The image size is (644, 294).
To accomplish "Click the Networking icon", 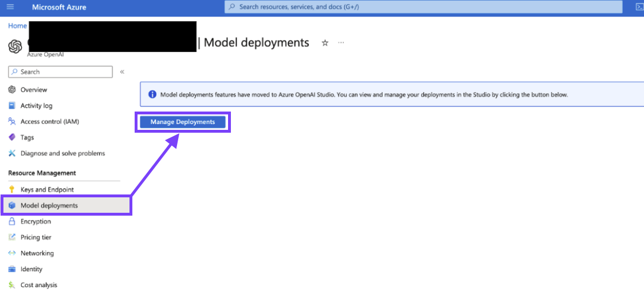I will [12, 253].
